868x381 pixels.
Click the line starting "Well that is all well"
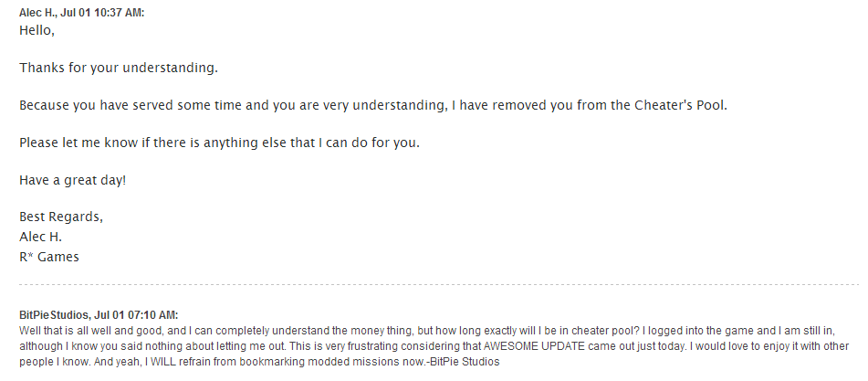click(x=274, y=330)
